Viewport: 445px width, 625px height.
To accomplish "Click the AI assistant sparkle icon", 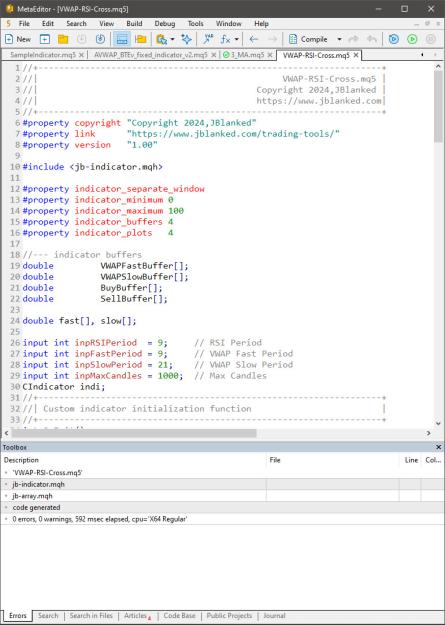I will pos(186,39).
